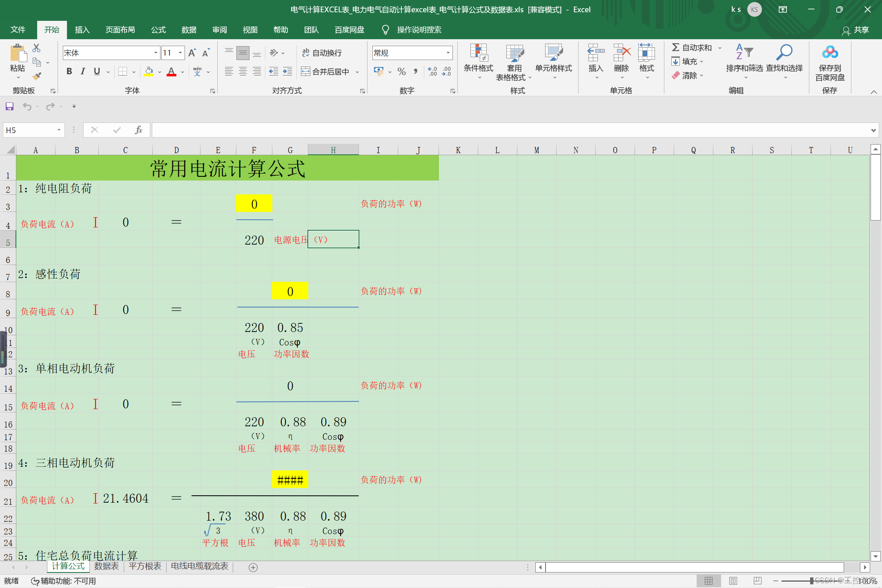The width and height of the screenshot is (882, 588).
Task: Expand the number format dropdown (常规)
Action: click(x=448, y=53)
